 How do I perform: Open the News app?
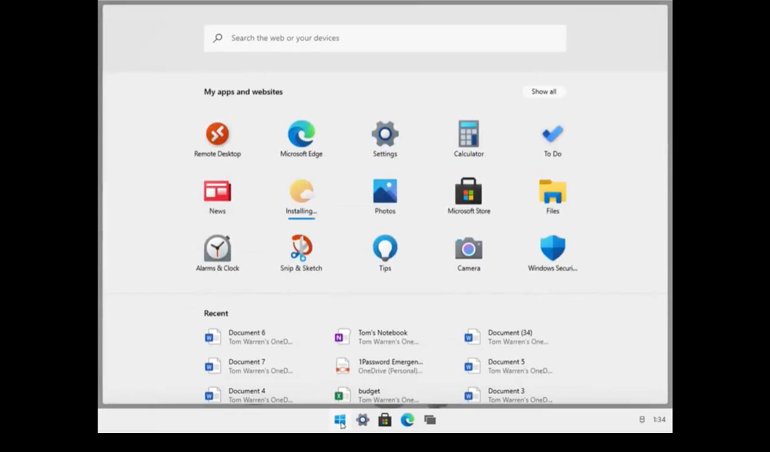click(217, 191)
